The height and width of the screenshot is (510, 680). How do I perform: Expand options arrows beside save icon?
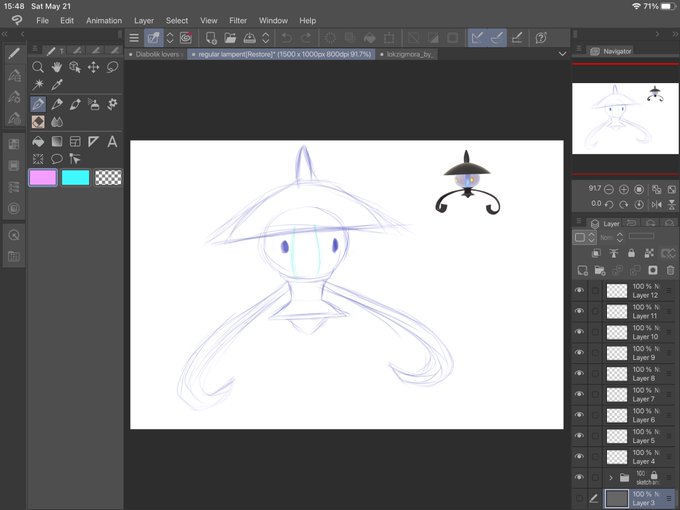click(x=265, y=38)
